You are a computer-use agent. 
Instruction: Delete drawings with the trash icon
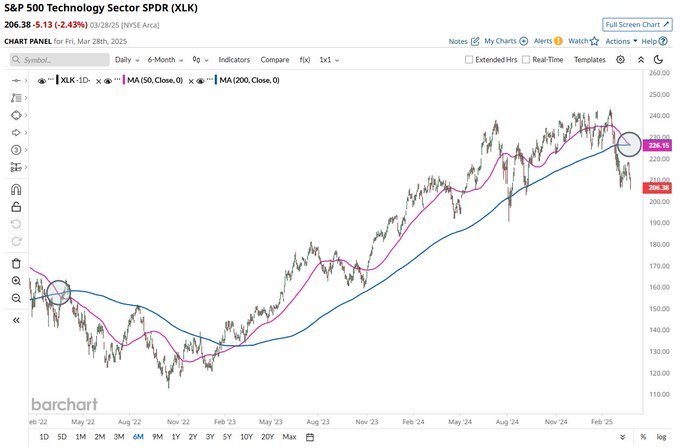16,263
